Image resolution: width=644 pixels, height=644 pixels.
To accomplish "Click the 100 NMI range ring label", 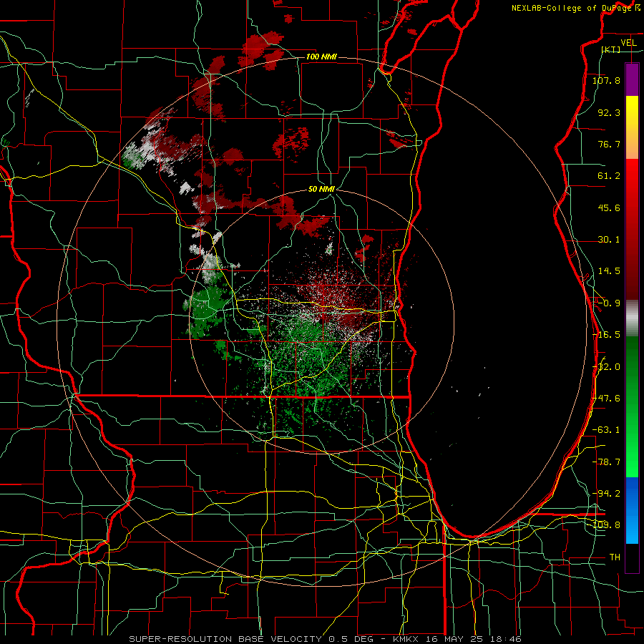I will (321, 57).
